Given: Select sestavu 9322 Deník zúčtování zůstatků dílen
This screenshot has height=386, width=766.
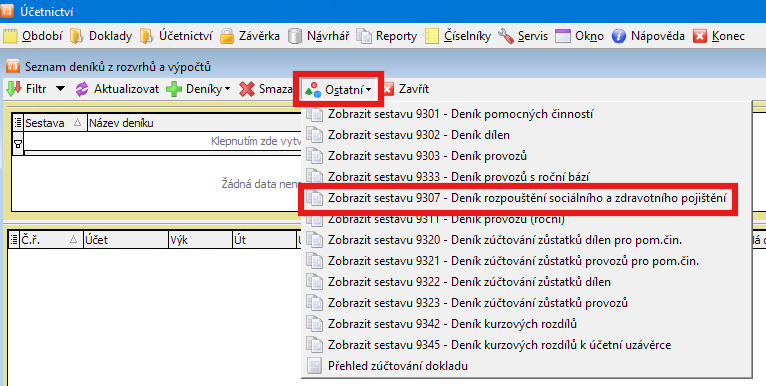Looking at the screenshot, I should (527, 282).
